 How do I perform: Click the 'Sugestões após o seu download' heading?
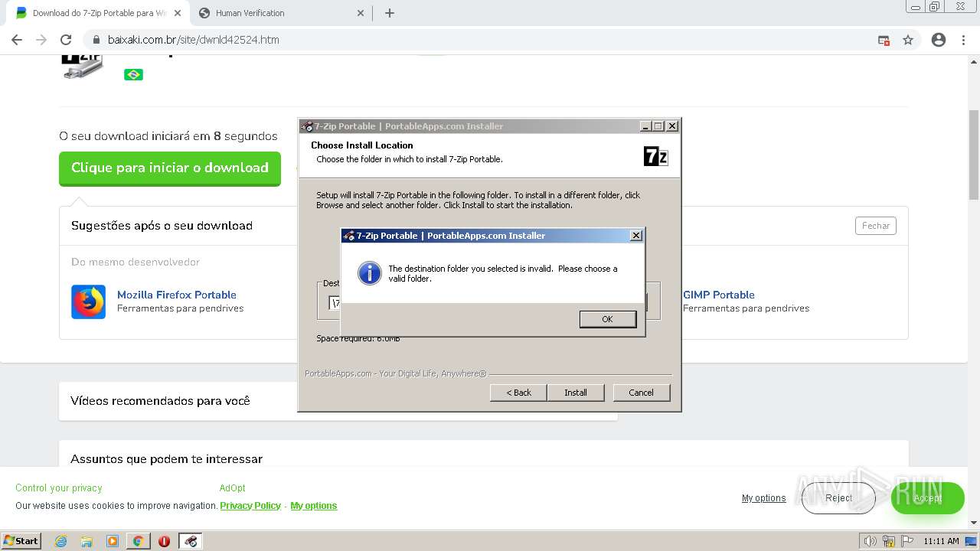(162, 226)
